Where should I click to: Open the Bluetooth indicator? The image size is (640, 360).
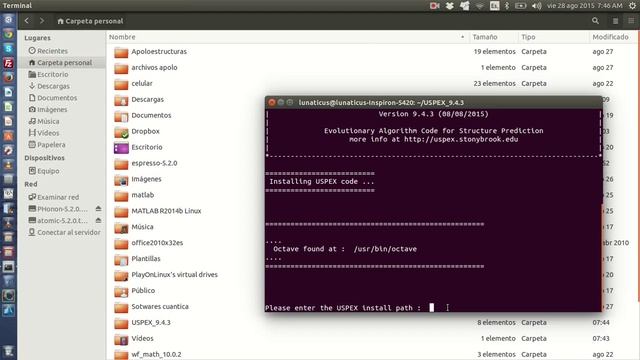(x=507, y=5)
